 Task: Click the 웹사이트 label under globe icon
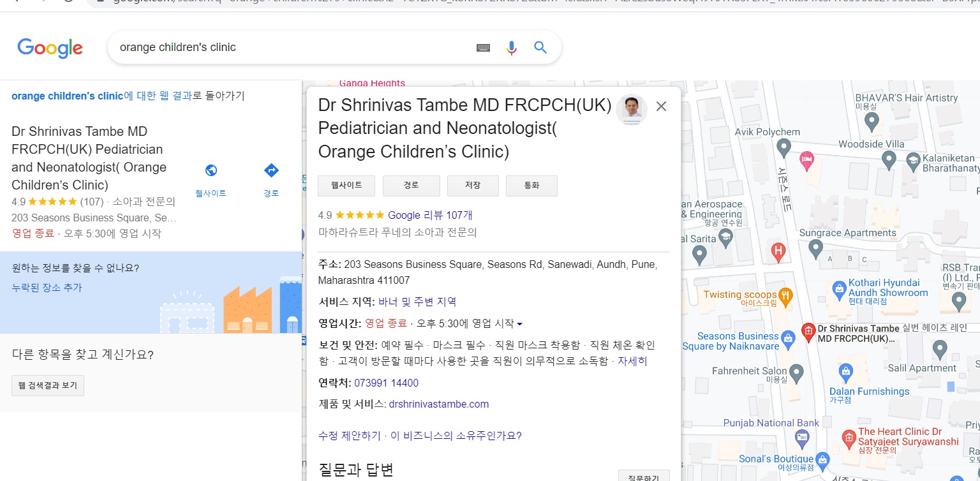pos(211,193)
